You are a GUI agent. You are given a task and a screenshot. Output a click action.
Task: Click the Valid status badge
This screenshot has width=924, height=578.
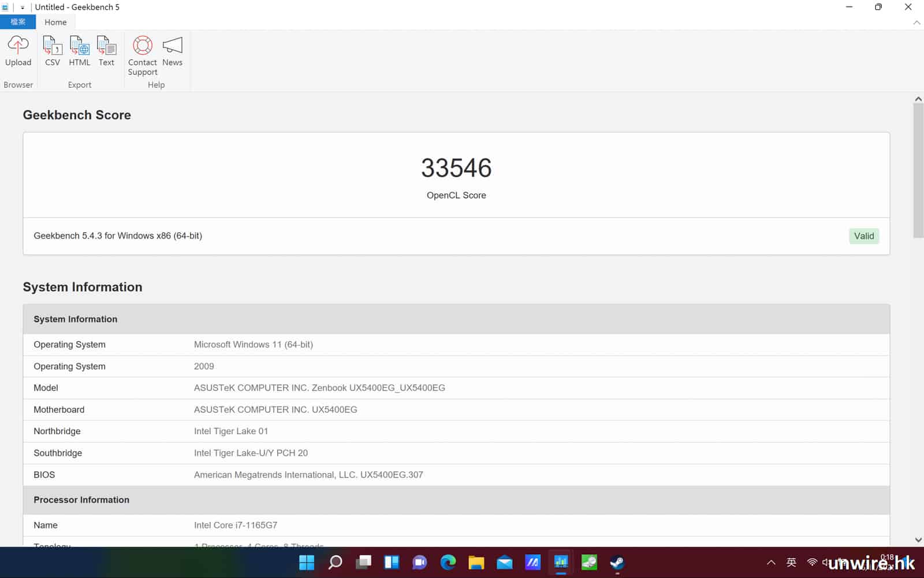click(x=863, y=236)
